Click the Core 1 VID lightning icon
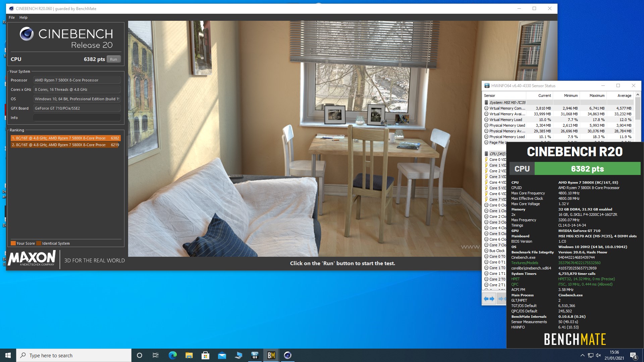 486,165
